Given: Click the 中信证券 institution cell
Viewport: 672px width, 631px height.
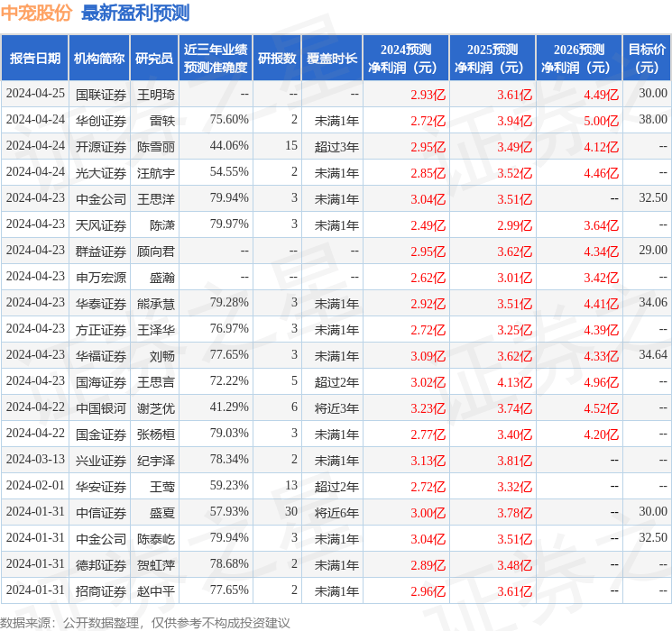Looking at the screenshot, I should [101, 513].
